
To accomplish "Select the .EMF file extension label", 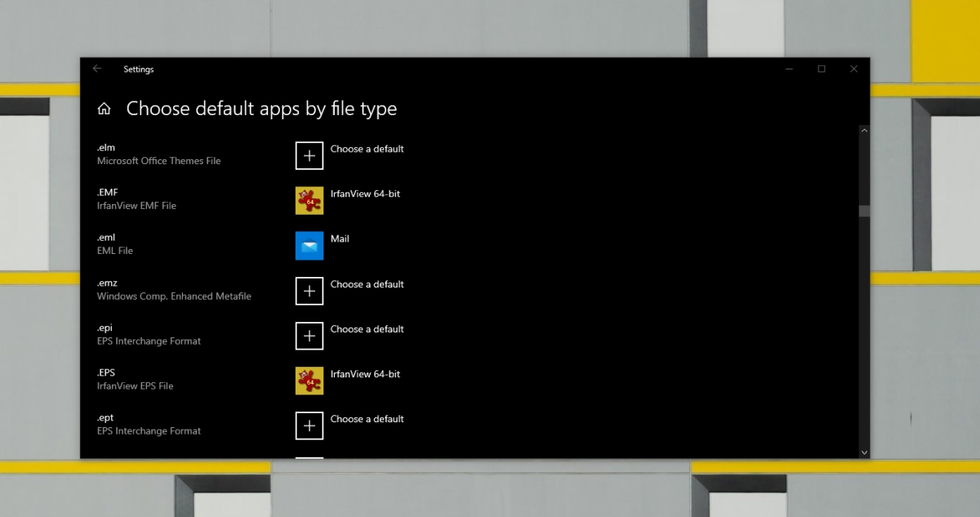I will click(x=108, y=193).
